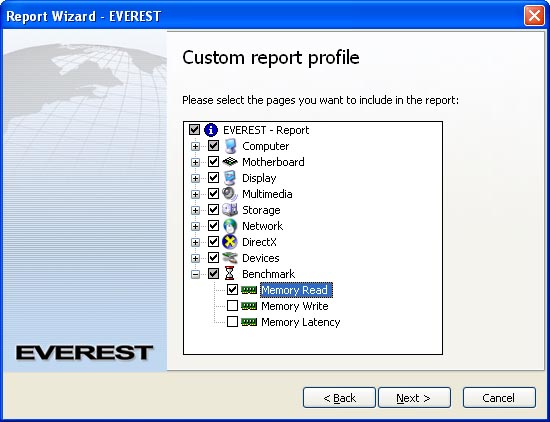Uncheck the Memory Read checkbox

pos(232,290)
